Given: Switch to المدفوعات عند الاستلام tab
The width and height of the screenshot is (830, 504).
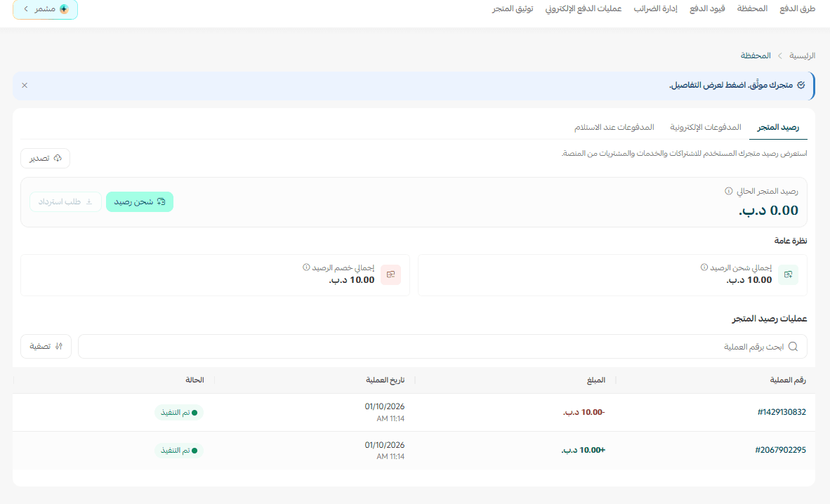Looking at the screenshot, I should pos(614,127).
